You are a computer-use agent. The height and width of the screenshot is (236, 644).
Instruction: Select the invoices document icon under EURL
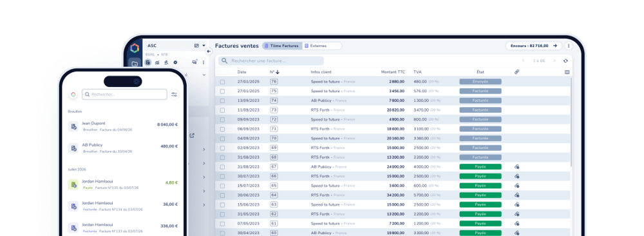click(x=148, y=63)
